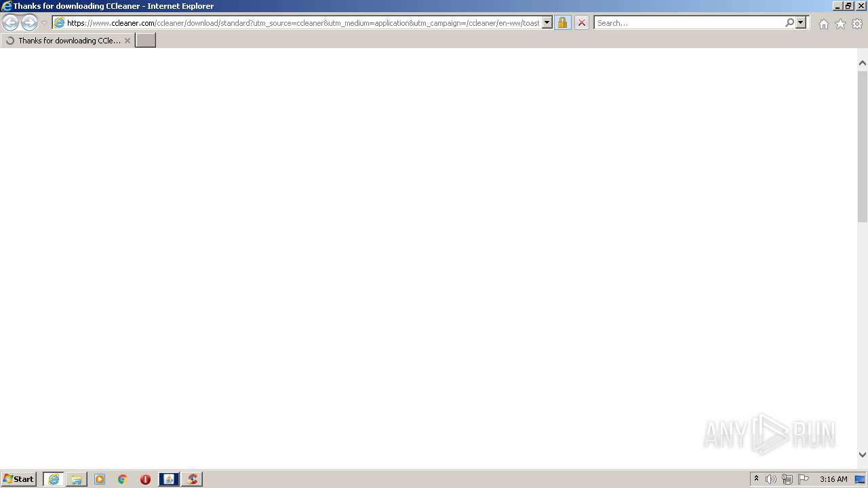The width and height of the screenshot is (868, 488).
Task: Show hidden system tray icons
Action: click(x=756, y=479)
